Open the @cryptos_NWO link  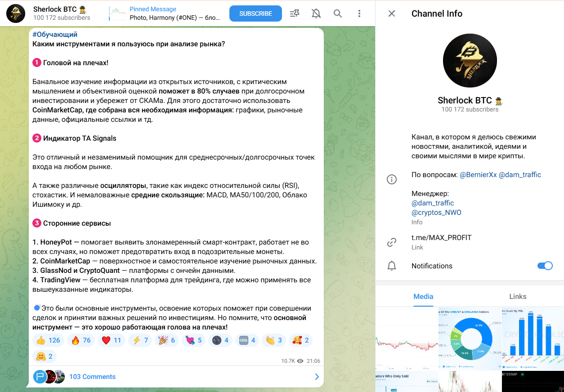[436, 213]
